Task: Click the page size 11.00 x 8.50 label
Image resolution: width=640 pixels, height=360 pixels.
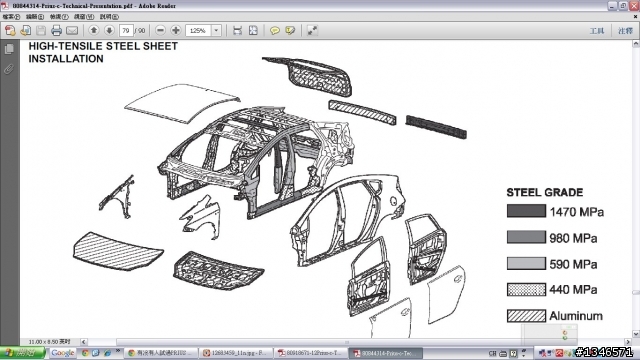Action: (49, 342)
